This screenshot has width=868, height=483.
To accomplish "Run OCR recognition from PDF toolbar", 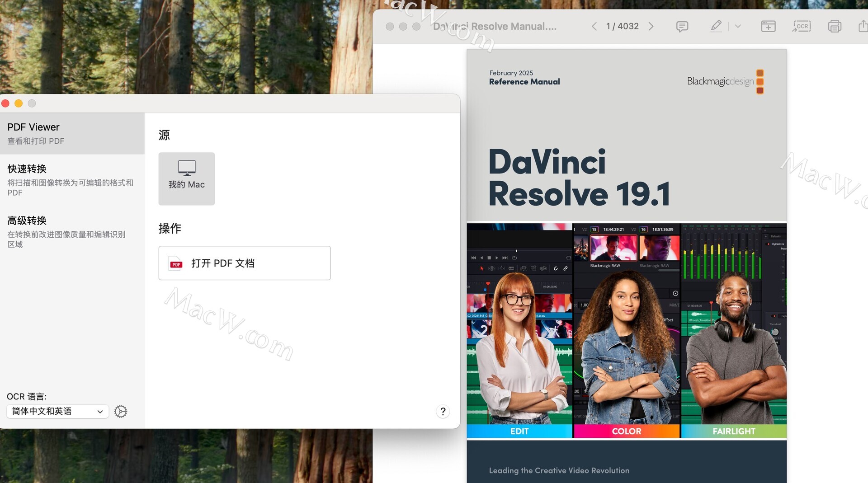I will [x=802, y=26].
